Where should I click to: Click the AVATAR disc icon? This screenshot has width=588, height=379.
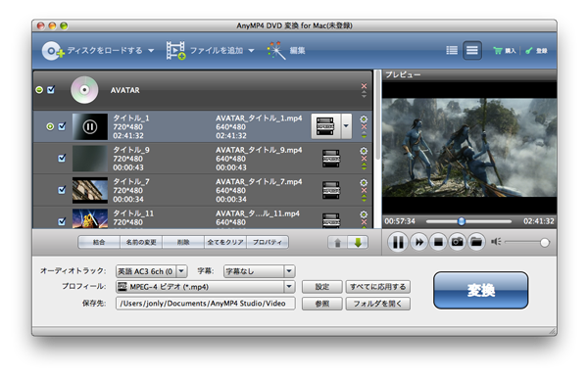pyautogui.click(x=84, y=90)
